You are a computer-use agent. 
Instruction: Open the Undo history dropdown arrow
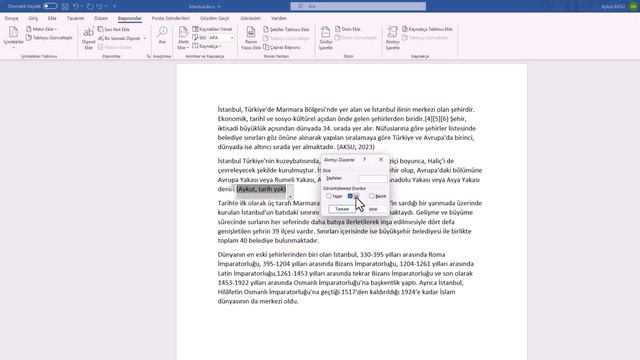point(82,7)
